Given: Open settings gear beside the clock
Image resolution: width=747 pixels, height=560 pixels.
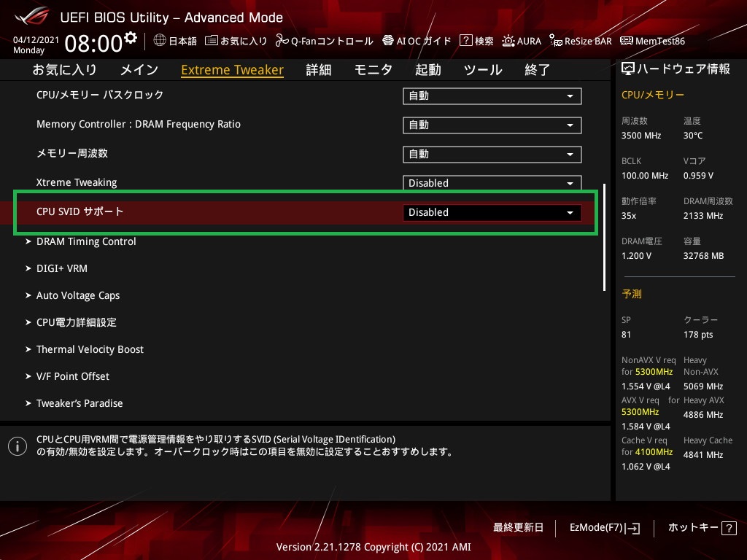Looking at the screenshot, I should (131, 37).
